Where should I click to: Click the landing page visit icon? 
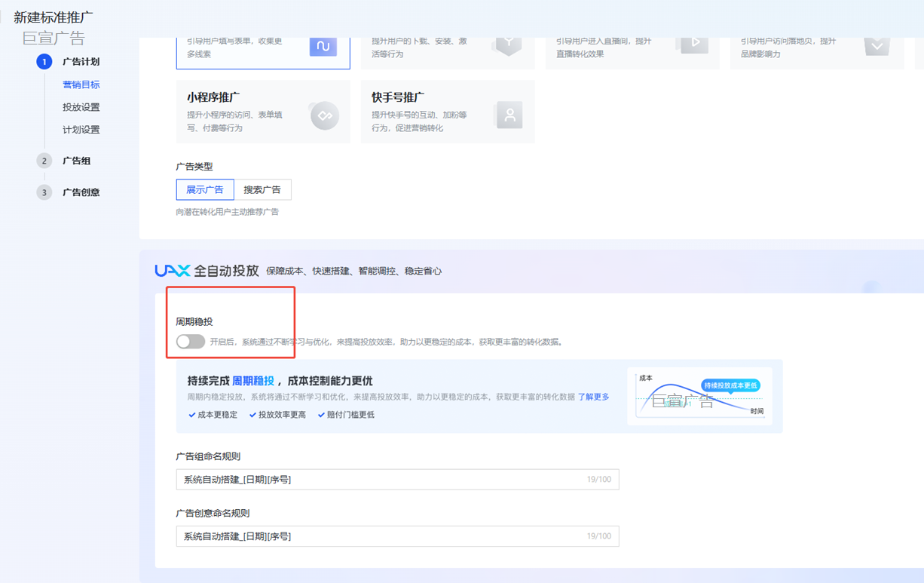point(877,46)
